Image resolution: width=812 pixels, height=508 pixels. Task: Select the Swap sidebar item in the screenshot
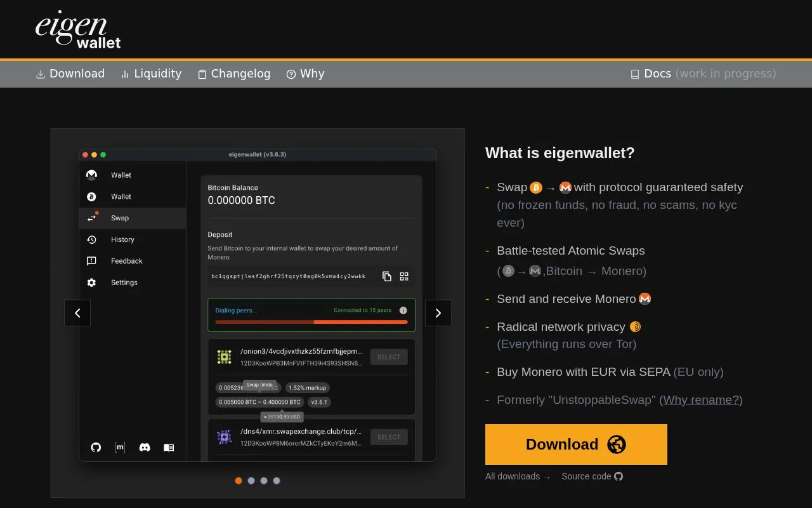click(133, 218)
